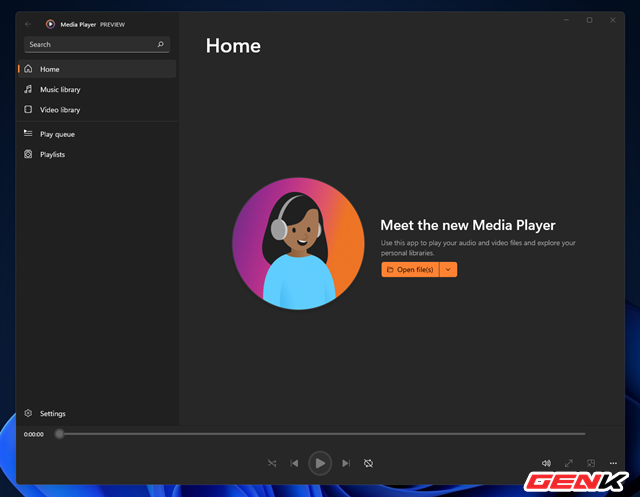Click the back arrow in title bar
Viewport: 640px width, 497px height.
point(28,24)
